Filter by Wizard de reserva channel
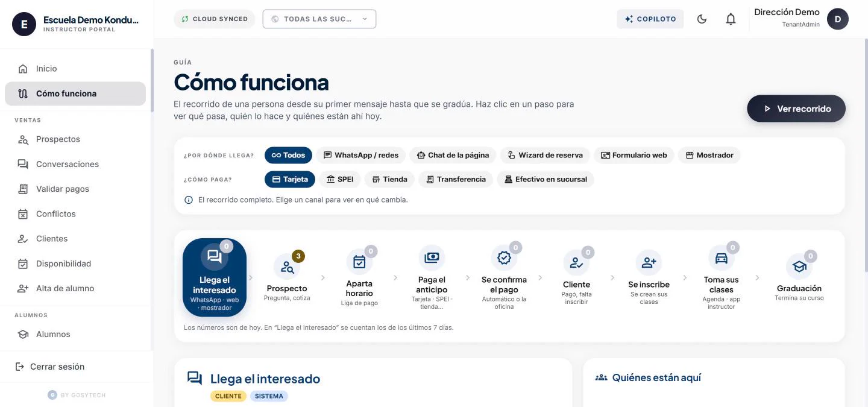This screenshot has width=868, height=407. click(x=545, y=155)
